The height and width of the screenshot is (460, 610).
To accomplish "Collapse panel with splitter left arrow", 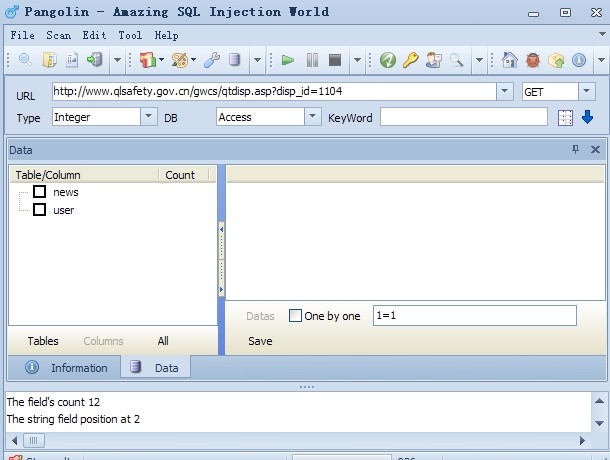I will (221, 230).
